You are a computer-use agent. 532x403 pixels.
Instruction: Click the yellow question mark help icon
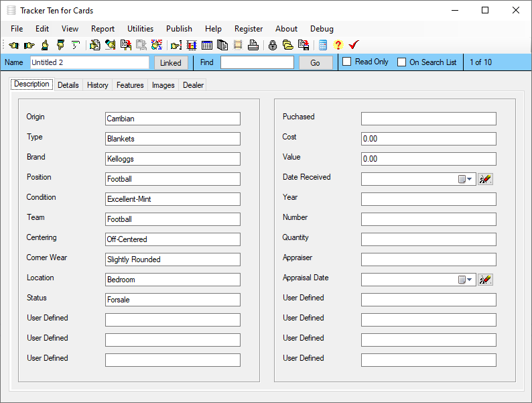338,46
